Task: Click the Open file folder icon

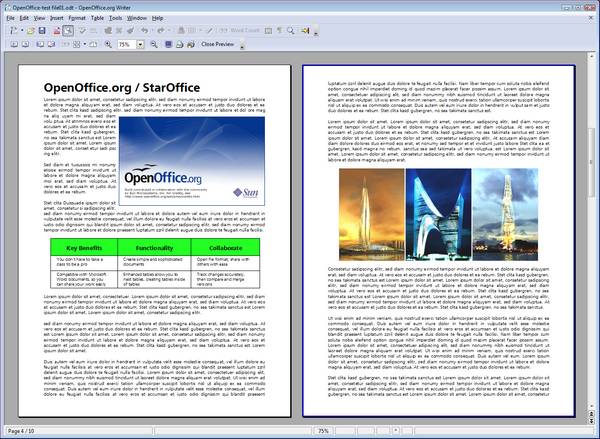Action: pyautogui.click(x=31, y=31)
